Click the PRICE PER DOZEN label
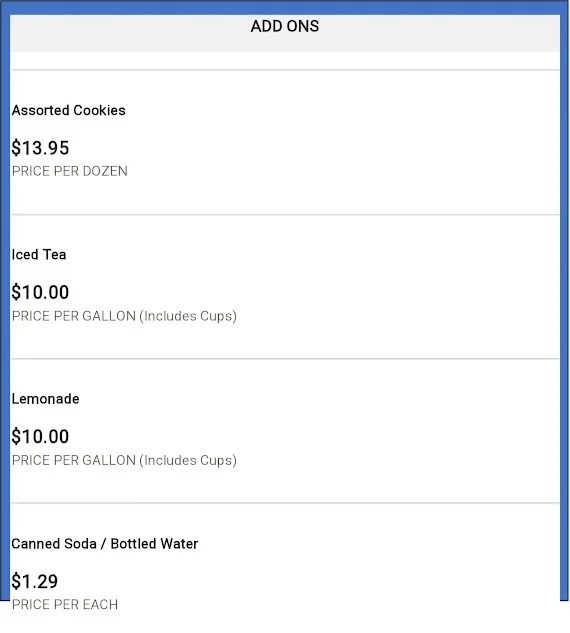The image size is (570, 633). pos(69,171)
